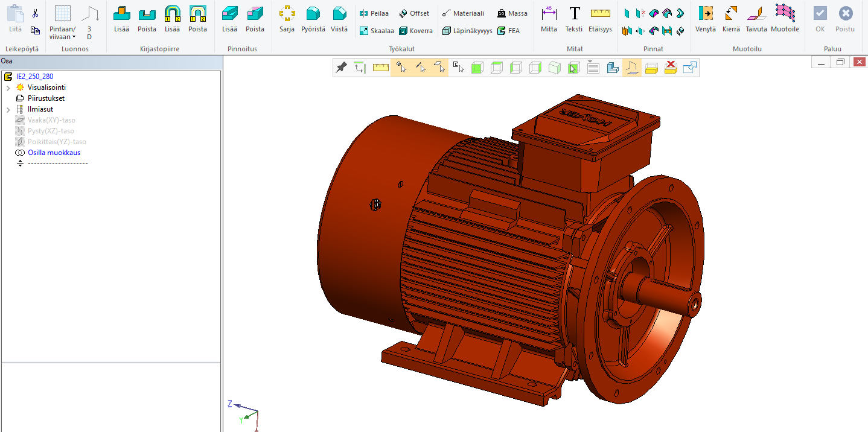Click the scissors cut icon
The height and width of the screenshot is (432, 868).
coord(35,13)
